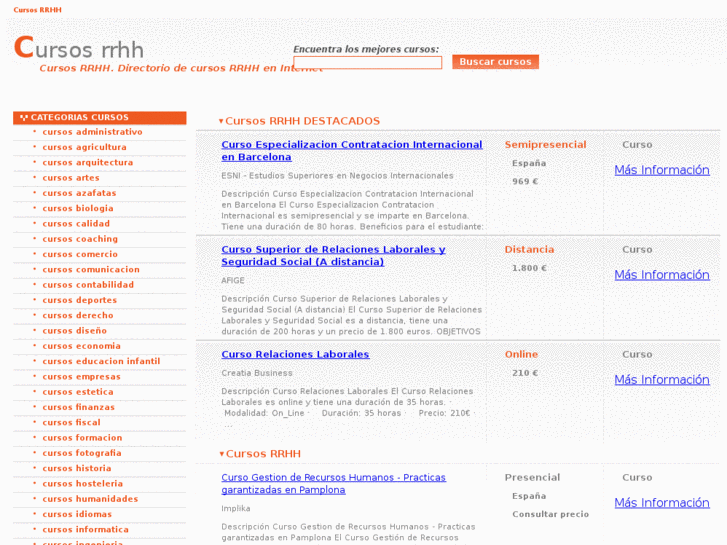Open cursos formacion category
Screen dimensions: 727x545
click(x=83, y=438)
